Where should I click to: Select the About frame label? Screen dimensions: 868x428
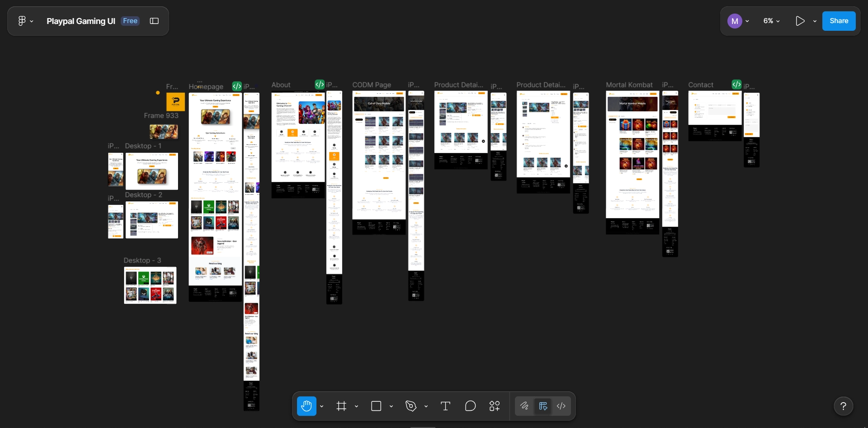click(x=281, y=85)
